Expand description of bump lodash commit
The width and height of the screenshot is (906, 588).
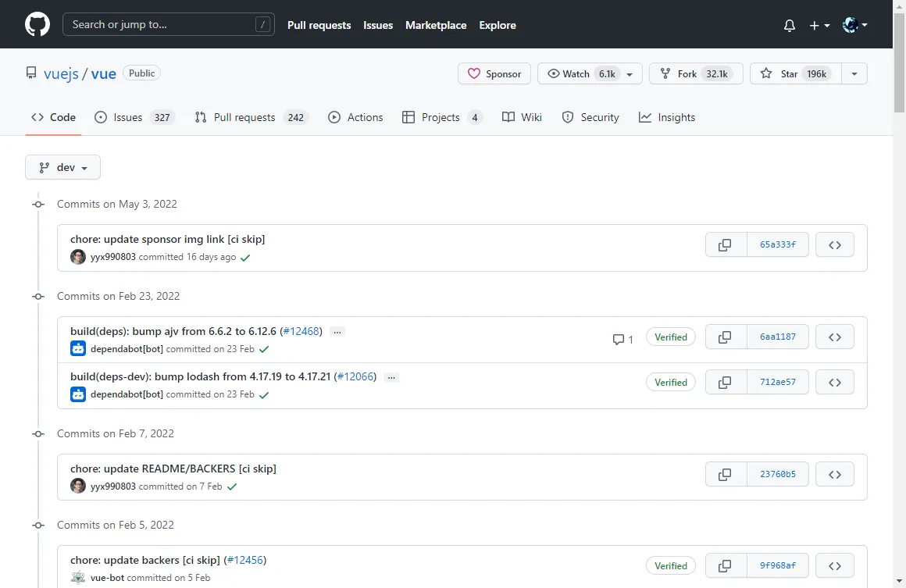[x=392, y=377]
